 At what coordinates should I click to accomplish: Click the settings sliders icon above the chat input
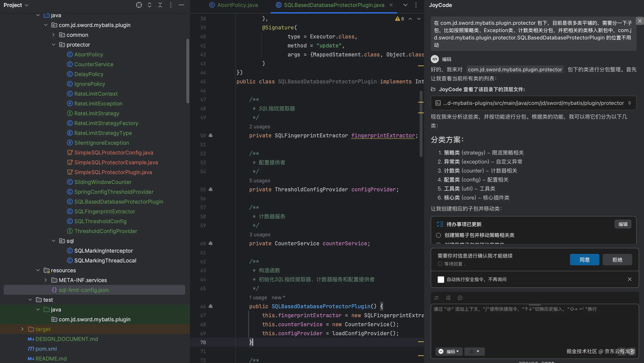coord(436,298)
